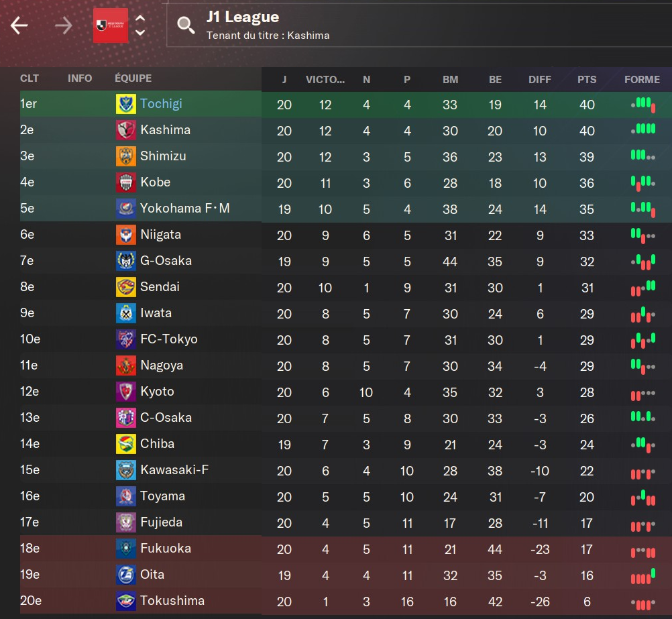This screenshot has width=672, height=619.
Task: Click the Kashima club crest
Action: click(126, 131)
